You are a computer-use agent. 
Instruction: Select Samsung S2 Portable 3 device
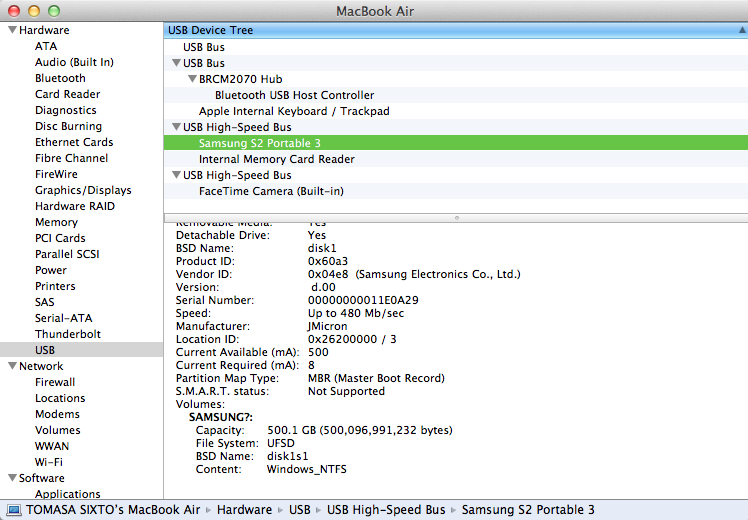(x=456, y=143)
